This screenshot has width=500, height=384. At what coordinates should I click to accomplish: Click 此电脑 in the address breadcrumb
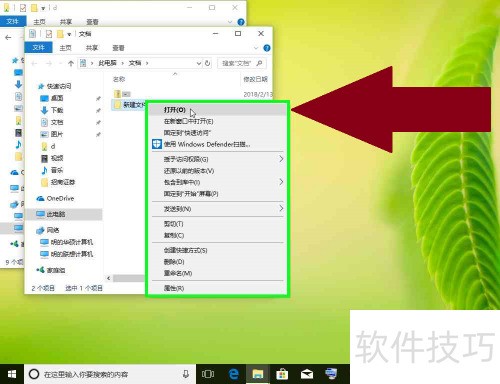tap(107, 63)
